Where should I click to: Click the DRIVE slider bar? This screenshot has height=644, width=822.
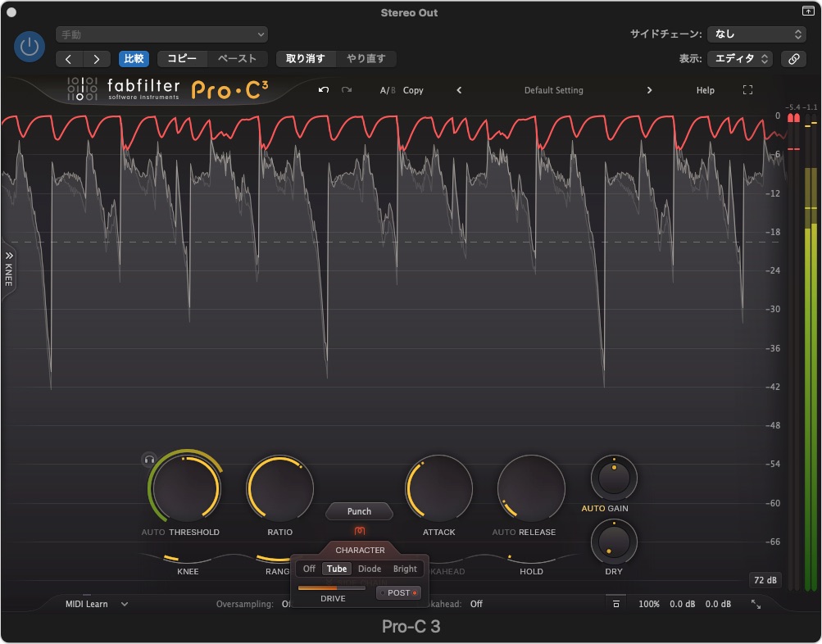(x=332, y=587)
